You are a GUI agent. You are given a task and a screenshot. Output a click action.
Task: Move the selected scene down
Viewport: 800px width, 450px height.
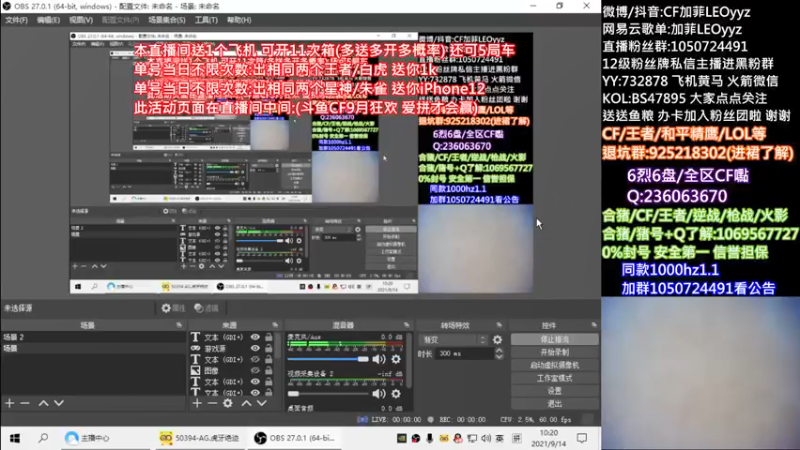(x=59, y=403)
